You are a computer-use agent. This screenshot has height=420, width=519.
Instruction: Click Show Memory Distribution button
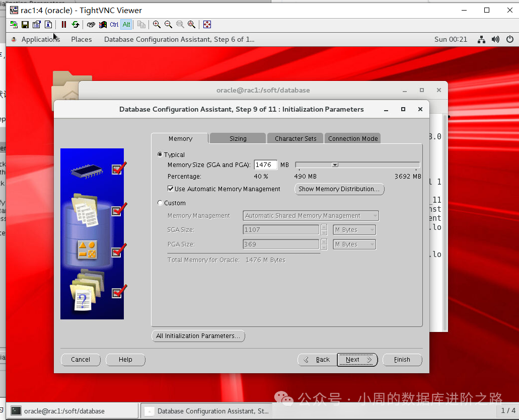pos(339,189)
